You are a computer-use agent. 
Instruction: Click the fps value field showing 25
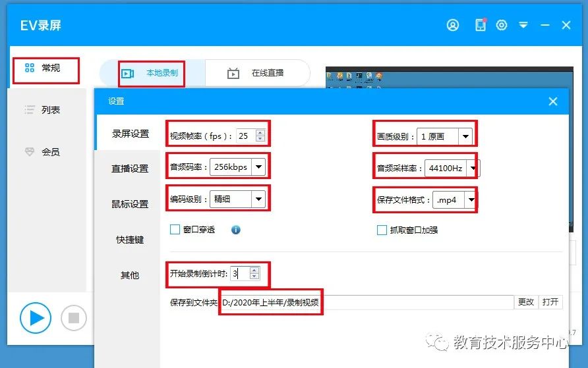[x=246, y=136]
